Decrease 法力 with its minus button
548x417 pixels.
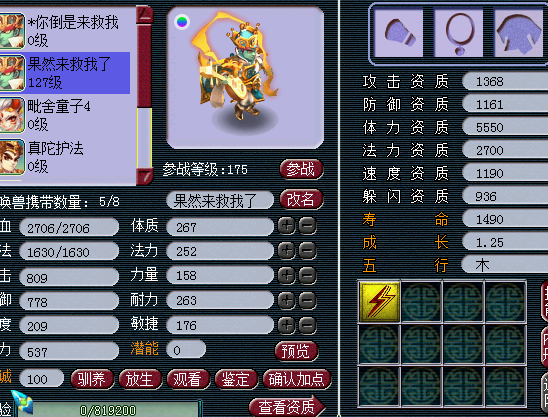coord(308,251)
